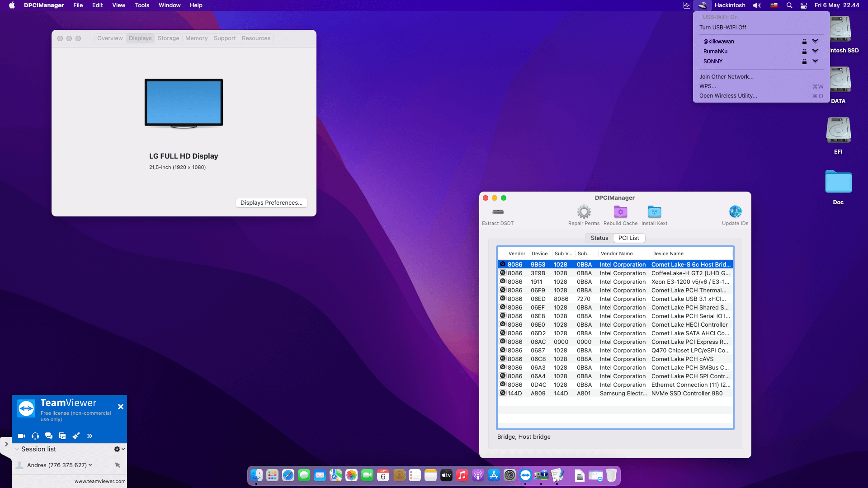Click the Install Kext folder icon
Viewport: 868px width, 488px height.
click(x=654, y=211)
